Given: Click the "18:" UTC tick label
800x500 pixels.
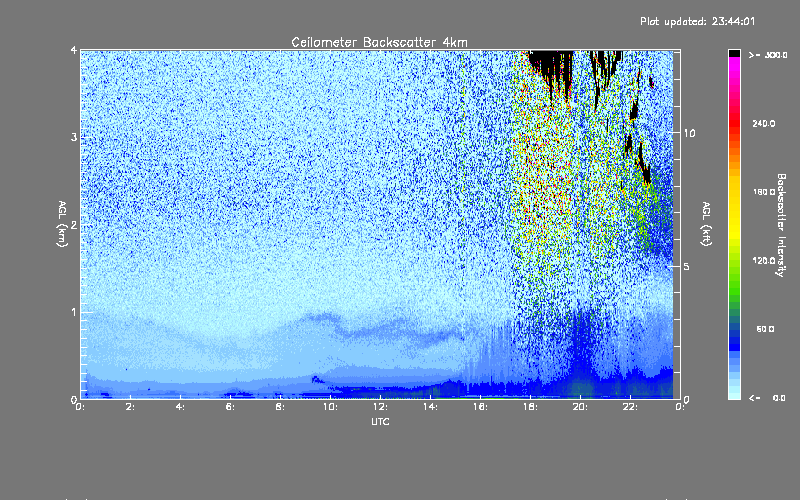Looking at the screenshot, I should (530, 407).
